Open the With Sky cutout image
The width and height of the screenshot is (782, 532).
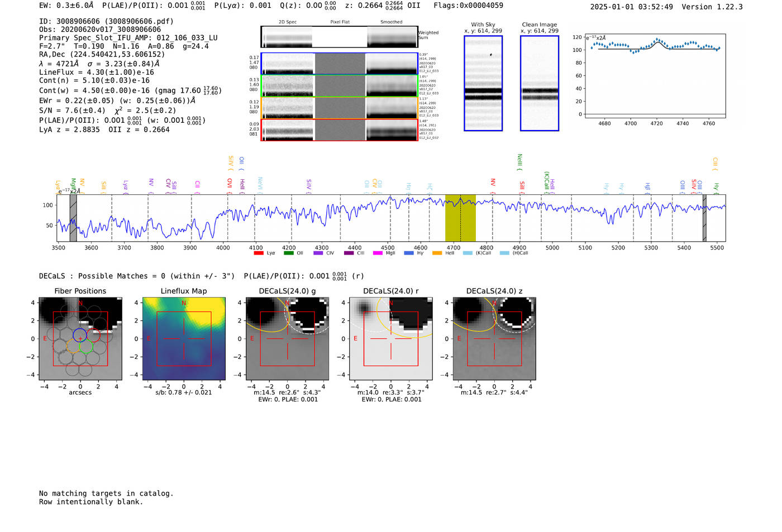pyautogui.click(x=483, y=83)
